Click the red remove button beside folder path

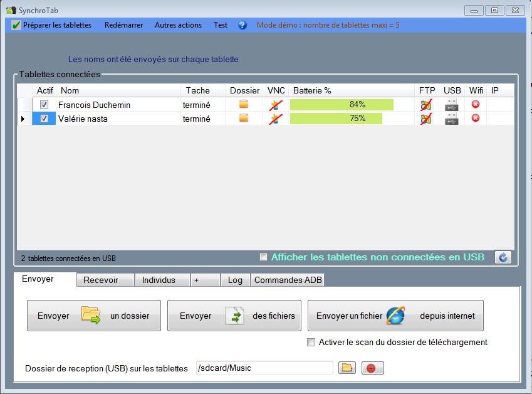pos(371,368)
